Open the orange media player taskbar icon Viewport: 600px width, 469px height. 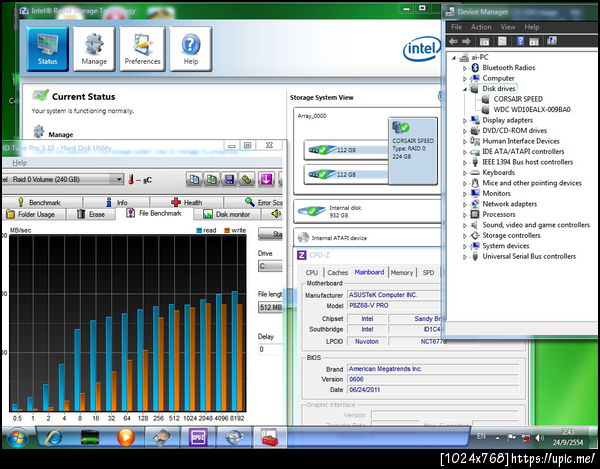(126, 437)
